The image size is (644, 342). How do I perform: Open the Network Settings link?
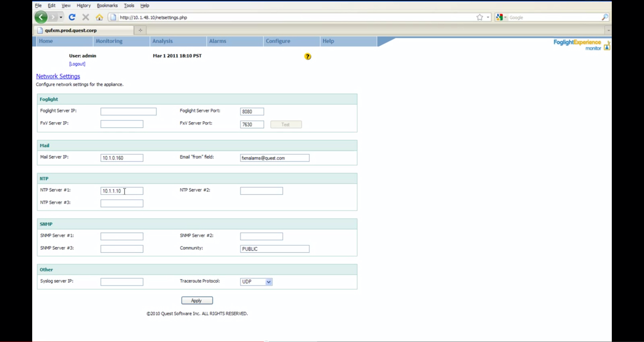tap(58, 76)
